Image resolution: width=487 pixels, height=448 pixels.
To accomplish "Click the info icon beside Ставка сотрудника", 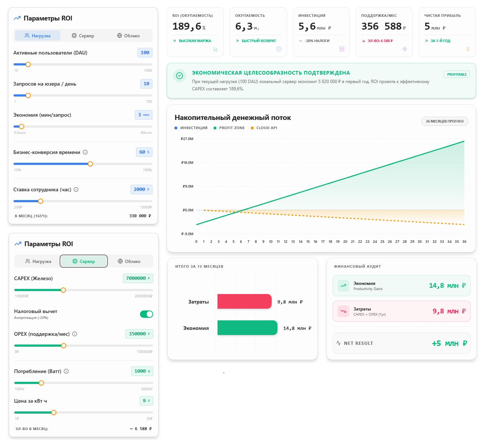I will point(76,189).
